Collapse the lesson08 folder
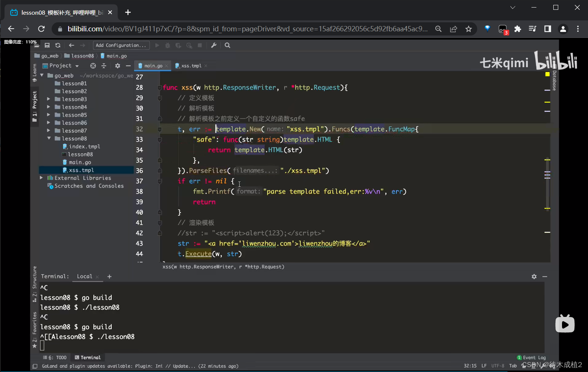The height and width of the screenshot is (372, 588). [x=49, y=138]
